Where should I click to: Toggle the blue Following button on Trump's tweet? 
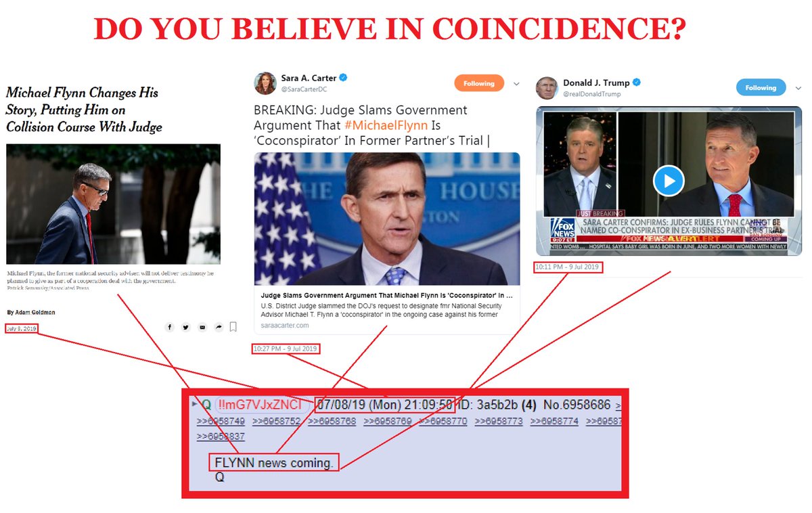click(761, 87)
